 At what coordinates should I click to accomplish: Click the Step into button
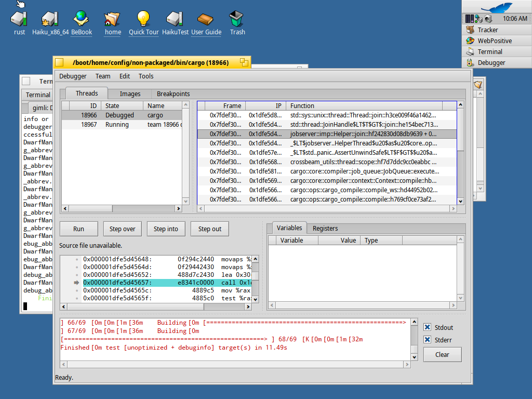[166, 229]
